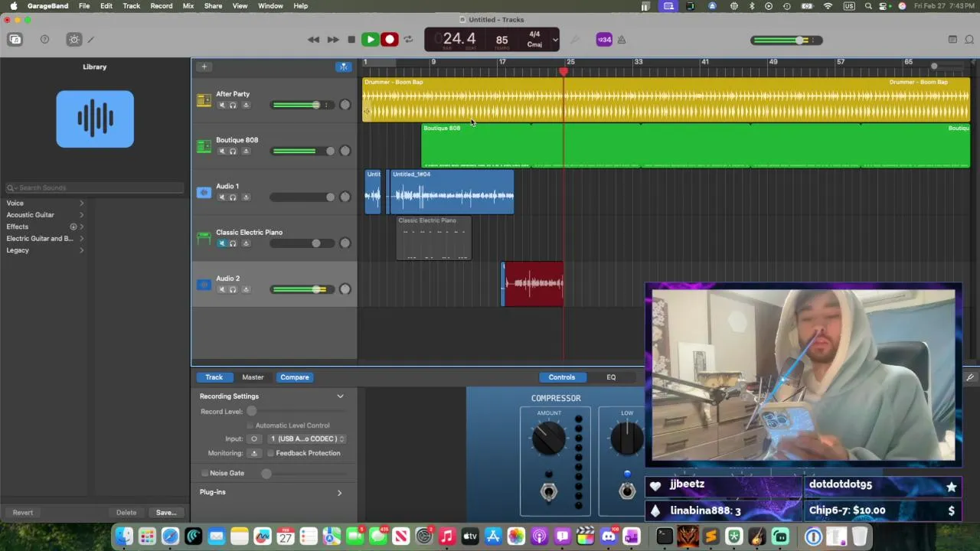Open the Track menu in menu bar
Screen dimensions: 980x551
pos(132,6)
